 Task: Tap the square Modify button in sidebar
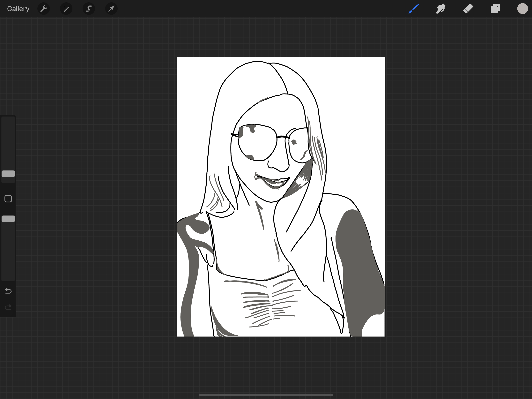coord(8,199)
